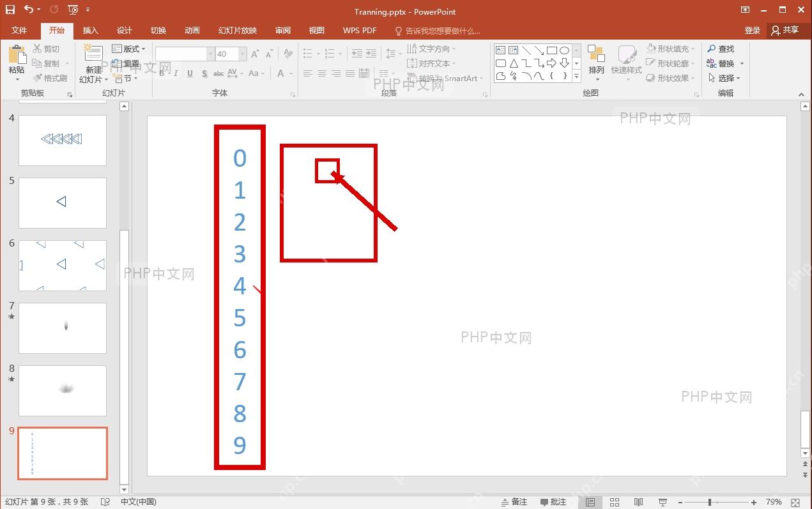Viewport: 812px width, 509px height.
Task: Switch to the 设计 tab
Action: [x=125, y=30]
